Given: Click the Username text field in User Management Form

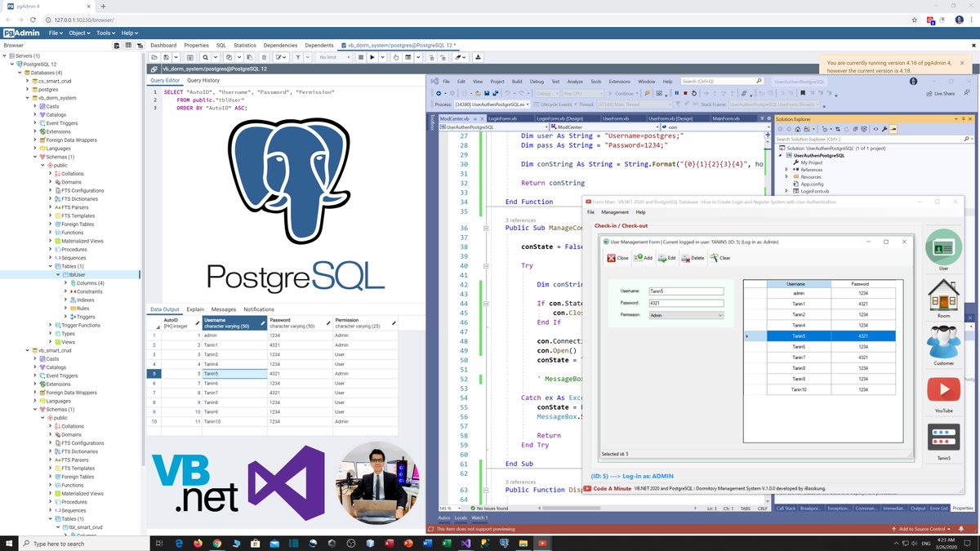Looking at the screenshot, I should [x=687, y=291].
